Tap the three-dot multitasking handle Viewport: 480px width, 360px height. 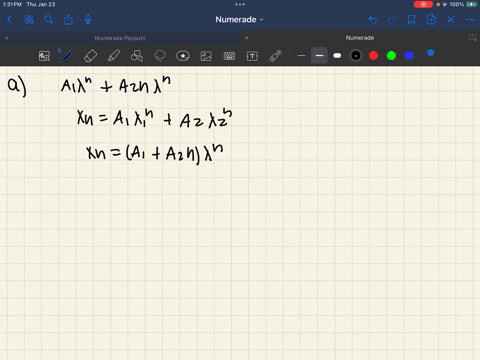240,4
